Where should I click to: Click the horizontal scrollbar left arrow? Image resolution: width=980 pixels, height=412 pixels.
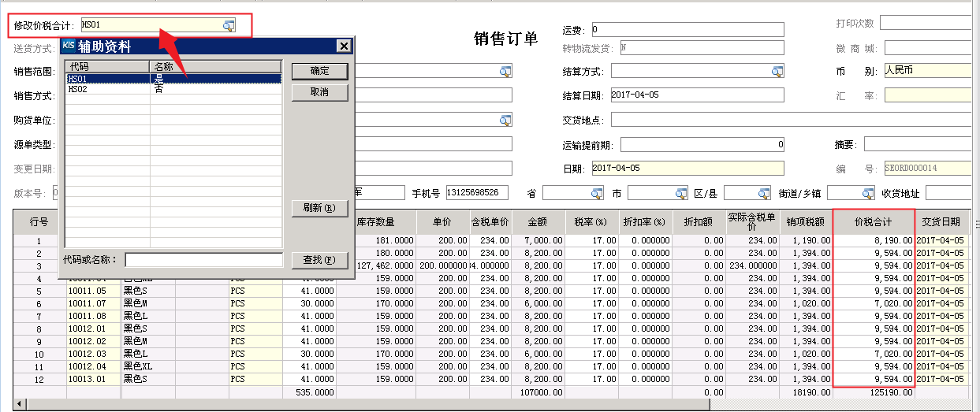click(19, 404)
